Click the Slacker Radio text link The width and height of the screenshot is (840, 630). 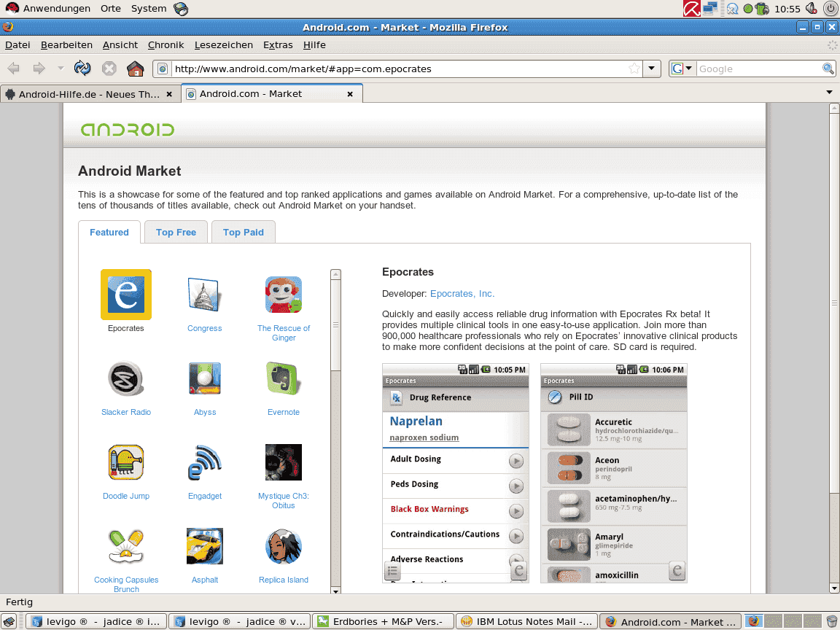[x=126, y=412]
